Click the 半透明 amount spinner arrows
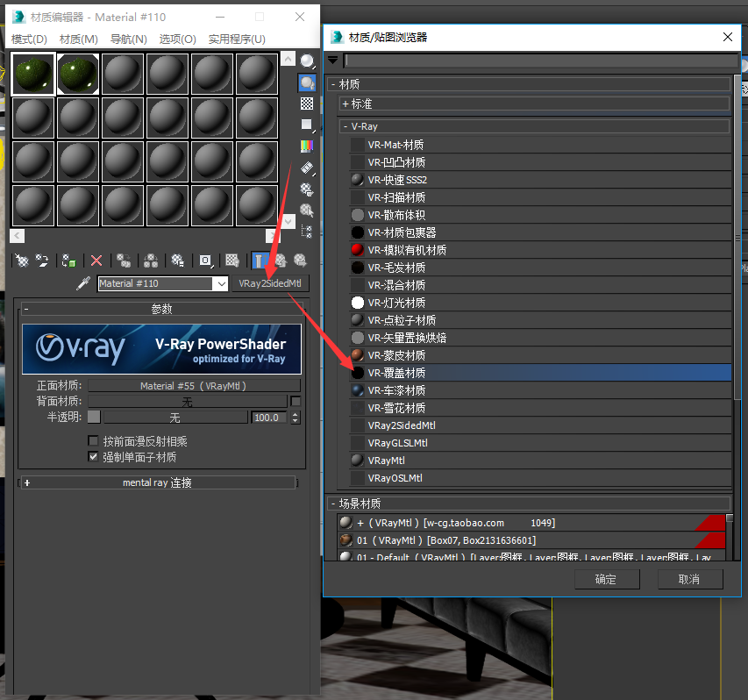Viewport: 748px width, 700px height. [296, 418]
